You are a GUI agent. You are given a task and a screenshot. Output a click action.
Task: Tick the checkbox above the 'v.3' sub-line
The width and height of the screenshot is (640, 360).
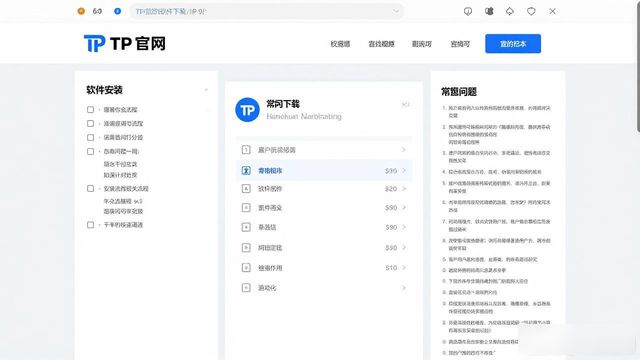pos(91,189)
